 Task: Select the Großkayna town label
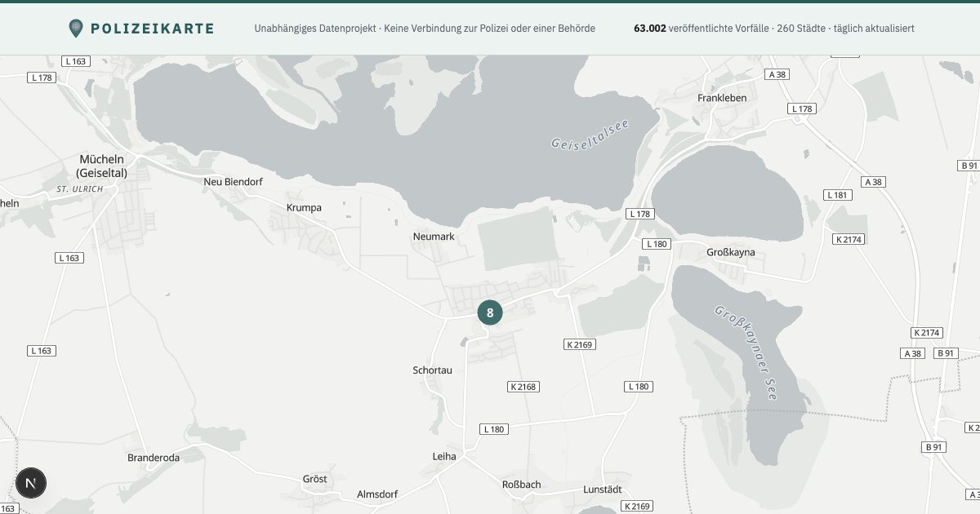click(x=731, y=252)
